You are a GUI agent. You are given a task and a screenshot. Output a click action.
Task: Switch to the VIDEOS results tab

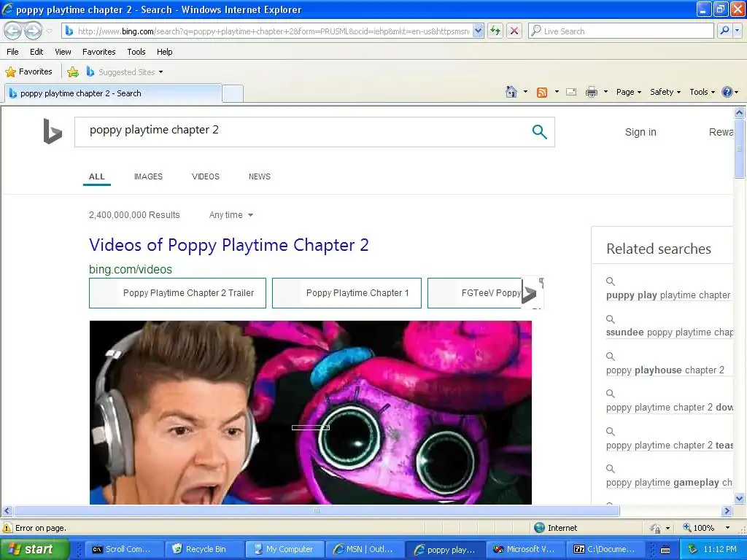click(x=205, y=176)
